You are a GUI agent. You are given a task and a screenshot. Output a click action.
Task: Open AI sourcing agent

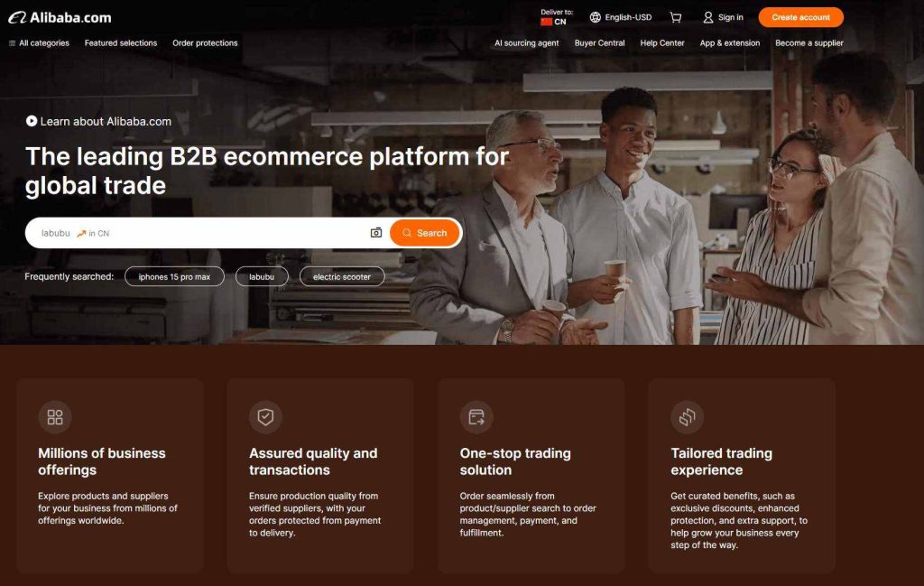coord(527,43)
